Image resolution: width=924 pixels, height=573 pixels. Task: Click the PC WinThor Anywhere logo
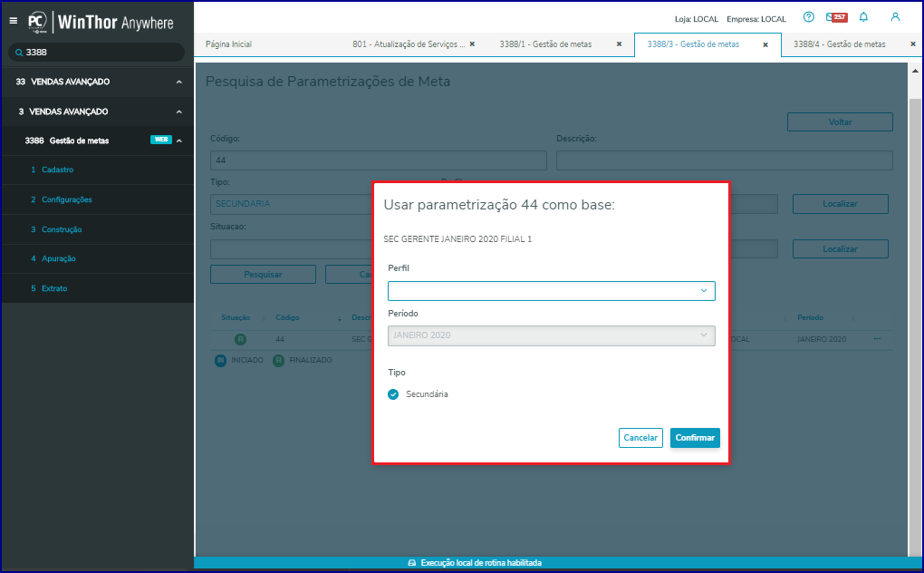click(x=101, y=23)
